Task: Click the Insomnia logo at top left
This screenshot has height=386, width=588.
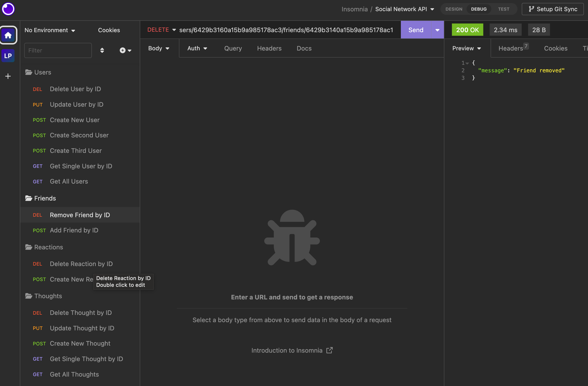Action: tap(8, 9)
